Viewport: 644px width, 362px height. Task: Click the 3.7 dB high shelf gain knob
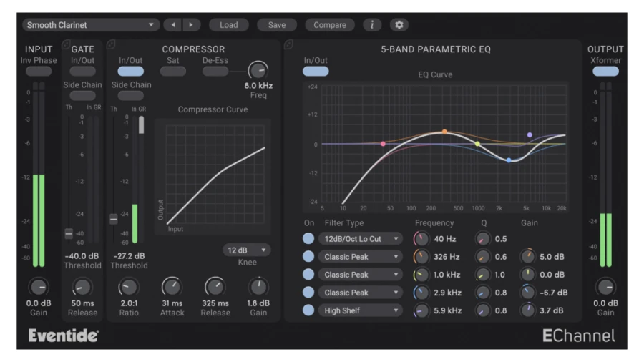coord(528,310)
